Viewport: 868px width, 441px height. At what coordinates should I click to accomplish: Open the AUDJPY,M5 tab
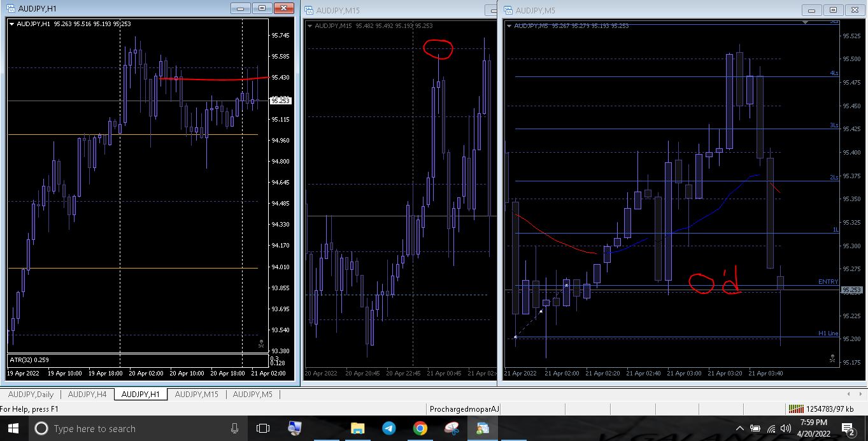point(252,395)
